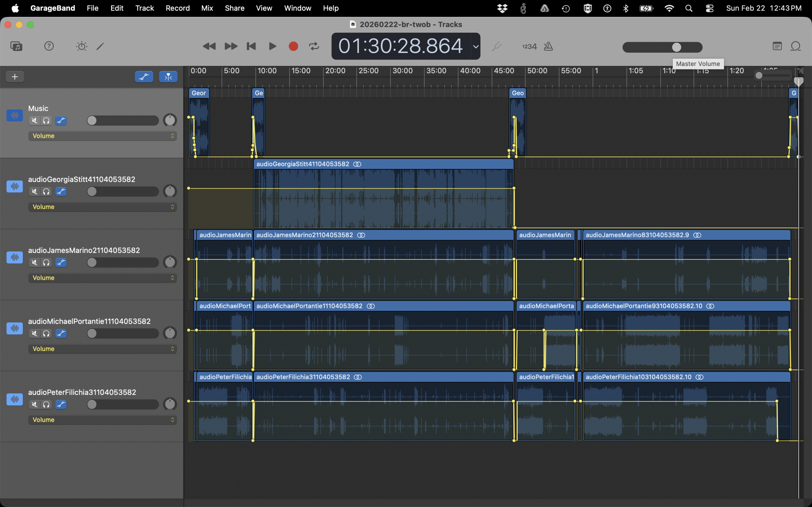Image resolution: width=812 pixels, height=507 pixels.
Task: Open the Track menu
Action: click(144, 8)
